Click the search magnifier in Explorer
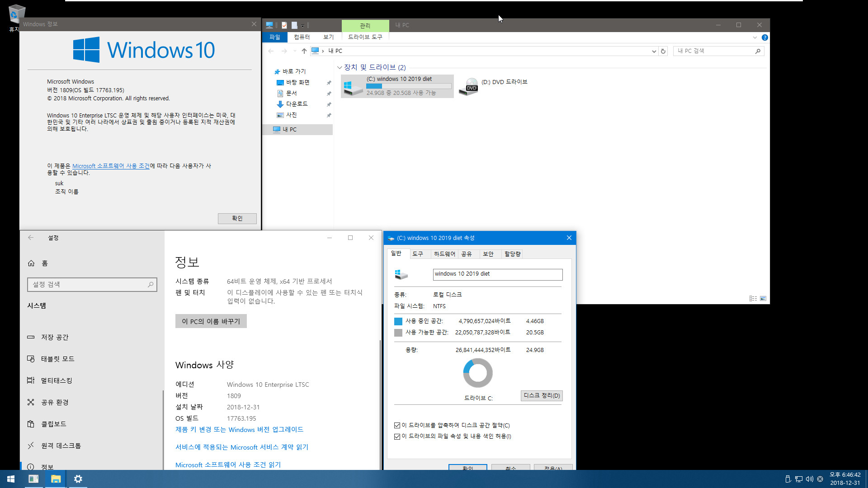868x488 pixels. pos(758,51)
